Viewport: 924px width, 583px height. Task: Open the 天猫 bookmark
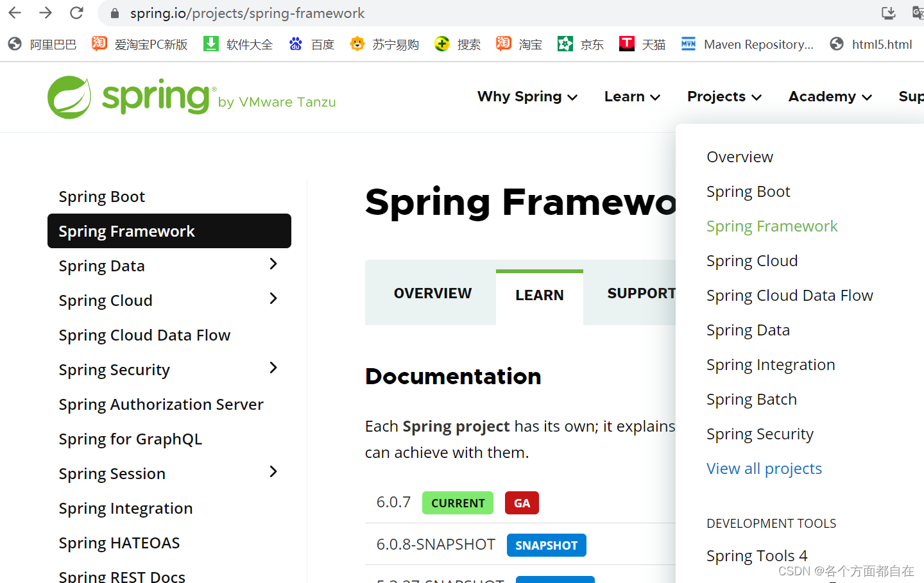click(x=642, y=44)
